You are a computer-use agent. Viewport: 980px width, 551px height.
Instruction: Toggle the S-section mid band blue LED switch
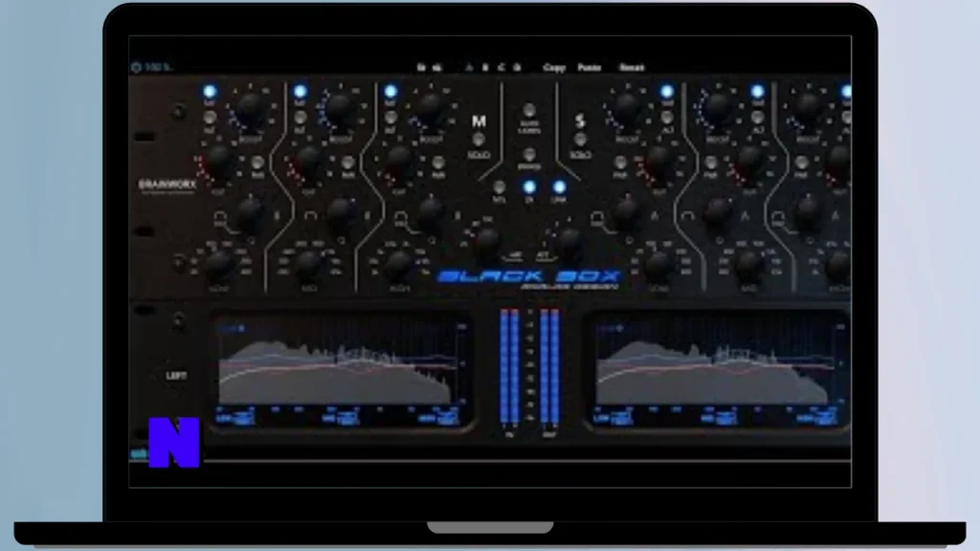click(758, 92)
